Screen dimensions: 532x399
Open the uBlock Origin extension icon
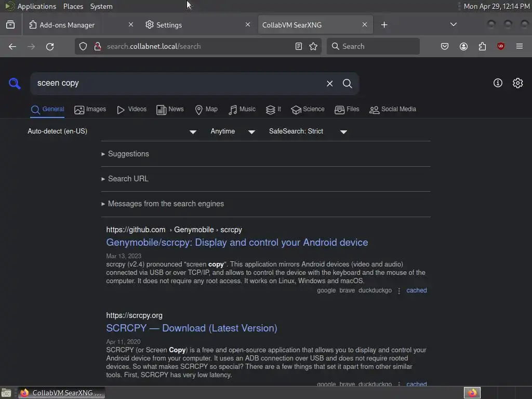point(501,46)
